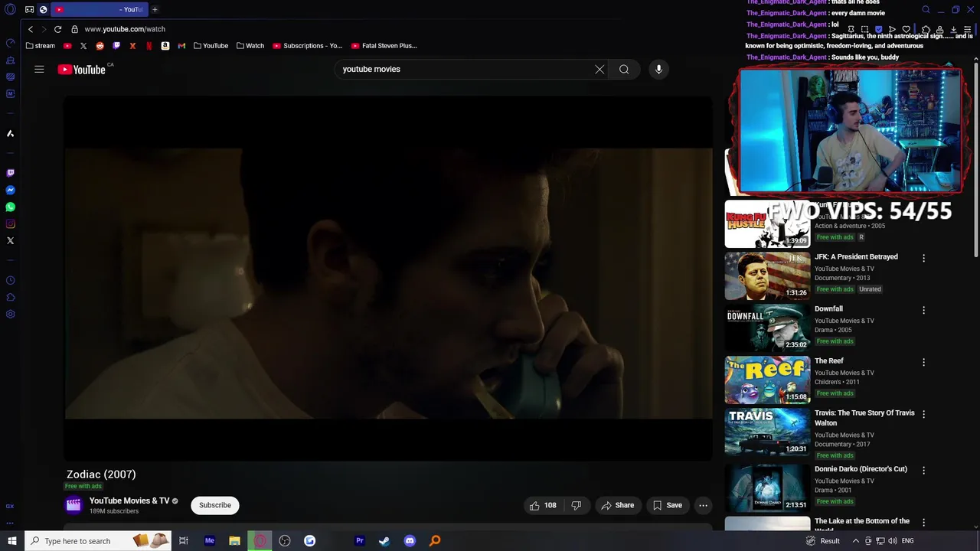Open options menu for Downfall

923,311
